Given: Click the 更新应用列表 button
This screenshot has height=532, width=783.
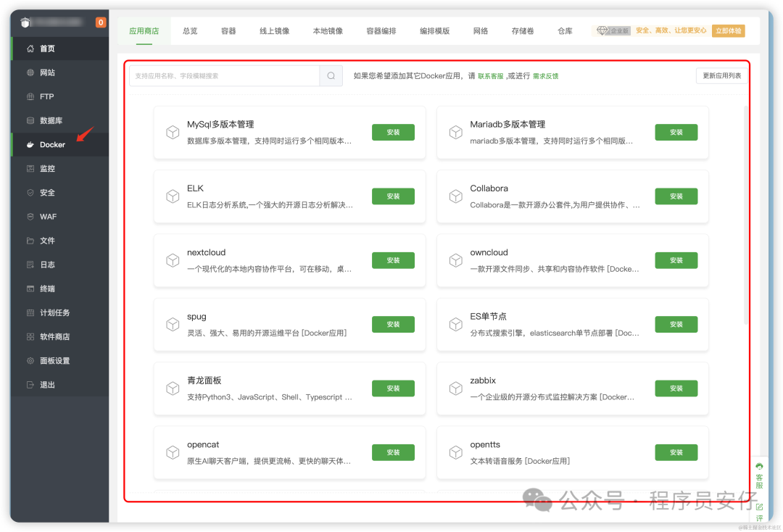Looking at the screenshot, I should 721,76.
